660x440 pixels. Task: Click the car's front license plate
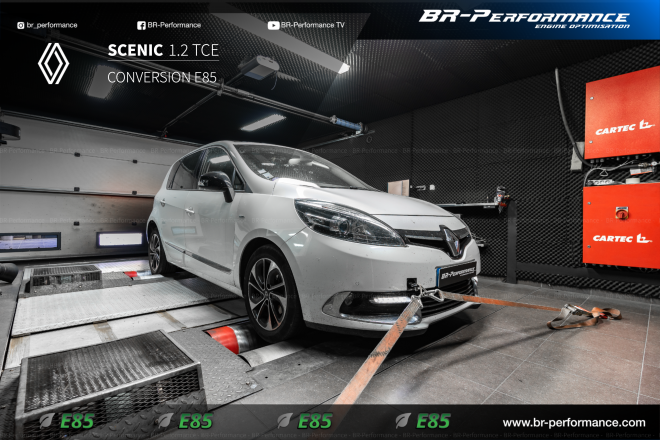click(x=457, y=273)
